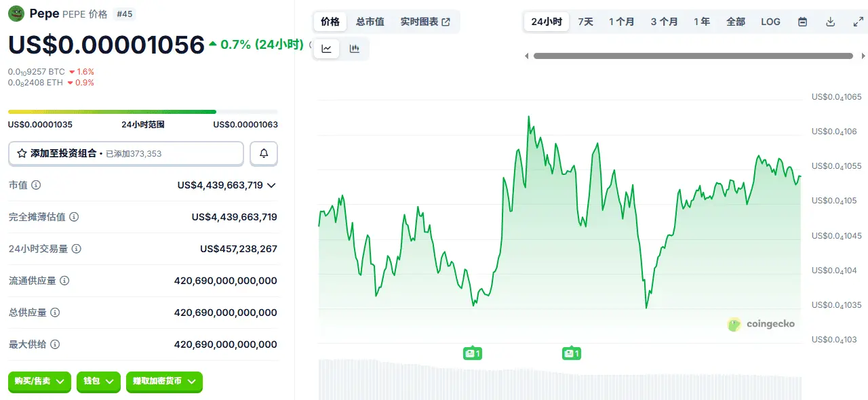The height and width of the screenshot is (400, 868).
Task: Click the 24小时范围 price range bar
Action: 142,112
